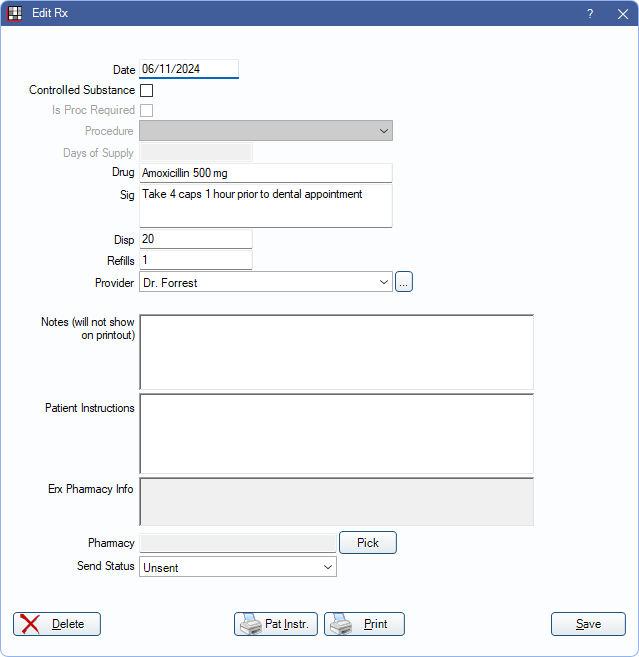Click the Pat Instr. printer button

click(276, 624)
